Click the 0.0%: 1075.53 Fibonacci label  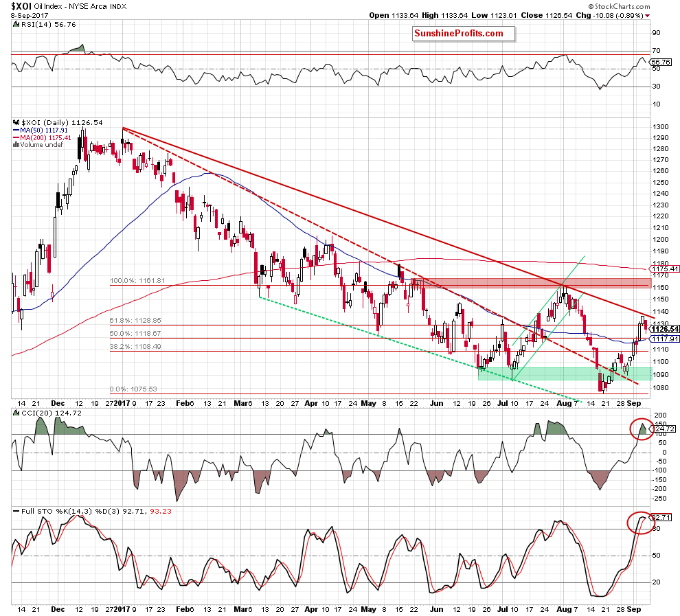click(133, 389)
